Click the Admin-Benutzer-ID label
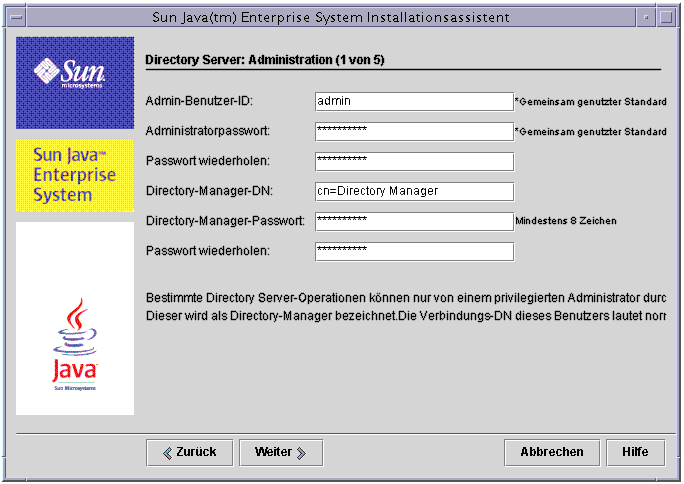The image size is (684, 484). [x=199, y=101]
